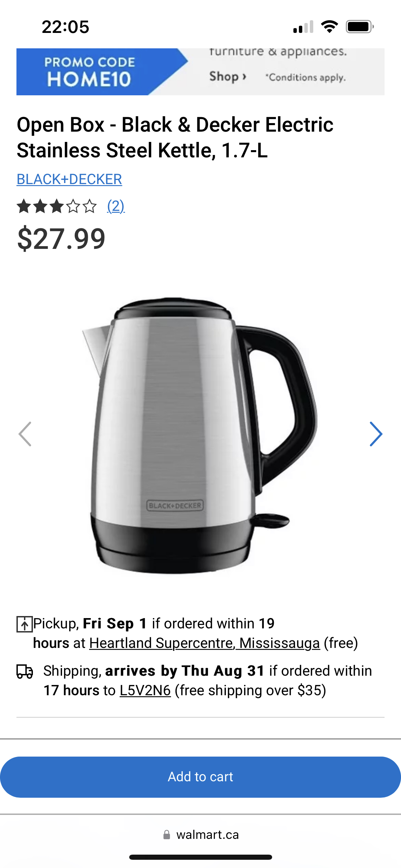
Task: Tap the product title Open Box kettle
Action: click(x=175, y=137)
